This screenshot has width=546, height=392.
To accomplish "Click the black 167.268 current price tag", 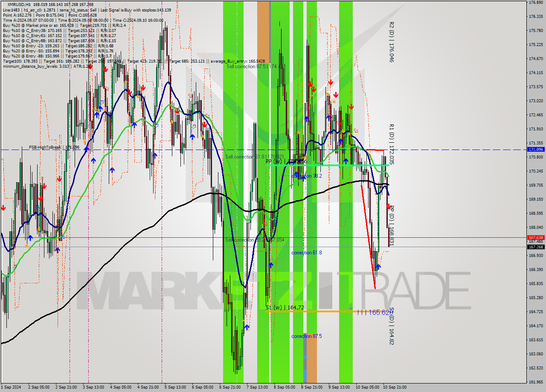I will click(x=536, y=247).
